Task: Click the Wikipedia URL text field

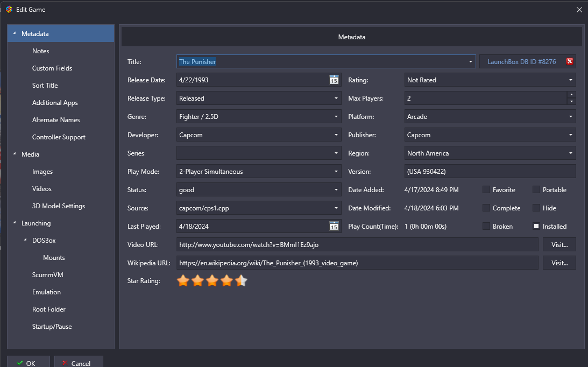Action: [x=357, y=263]
